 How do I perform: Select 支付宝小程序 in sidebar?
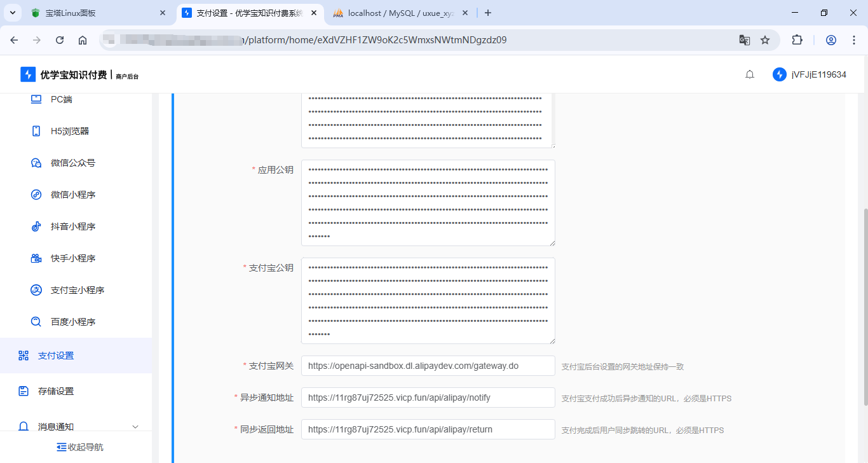[77, 290]
